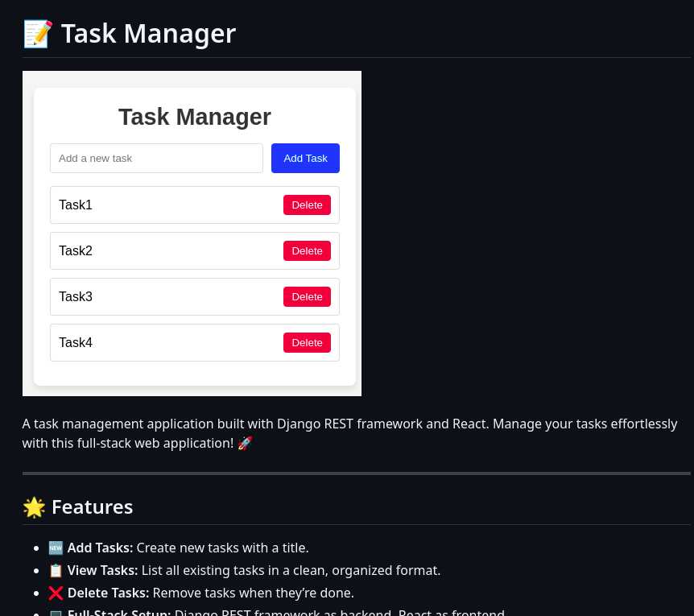Click the Task4 item text
694x616 pixels.
pyautogui.click(x=76, y=342)
